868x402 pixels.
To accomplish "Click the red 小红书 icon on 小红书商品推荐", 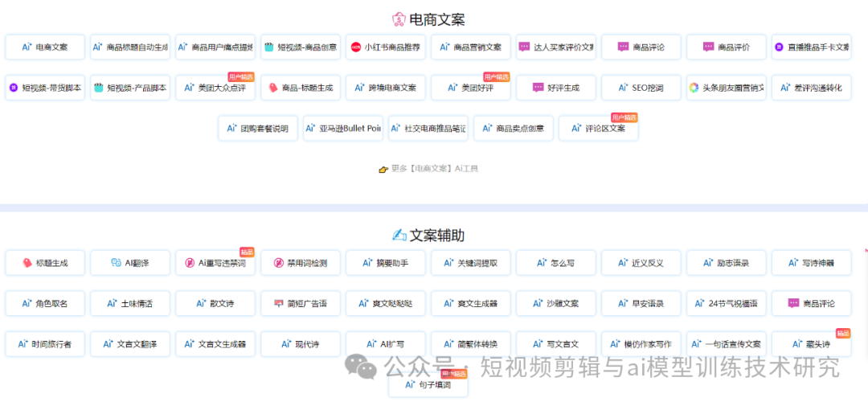I will [x=356, y=47].
